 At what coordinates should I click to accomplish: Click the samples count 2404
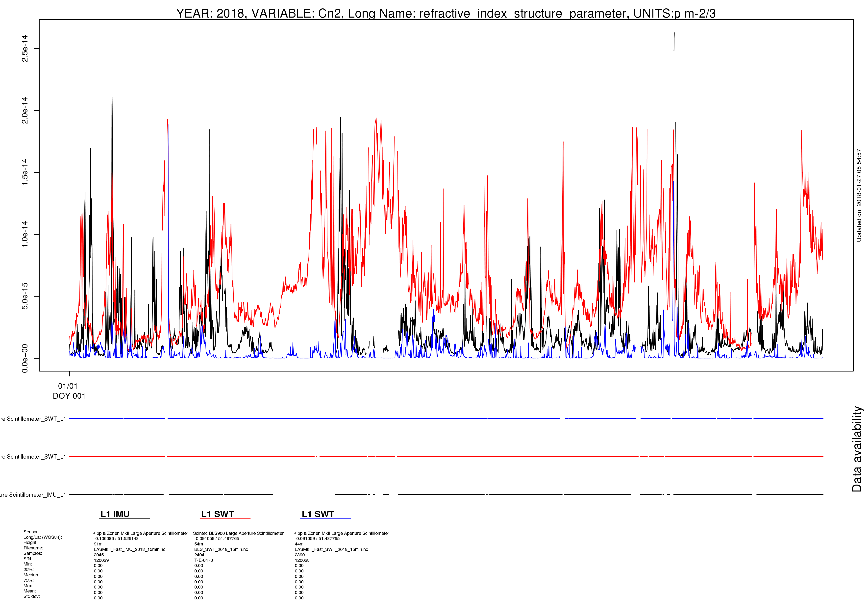(x=199, y=555)
